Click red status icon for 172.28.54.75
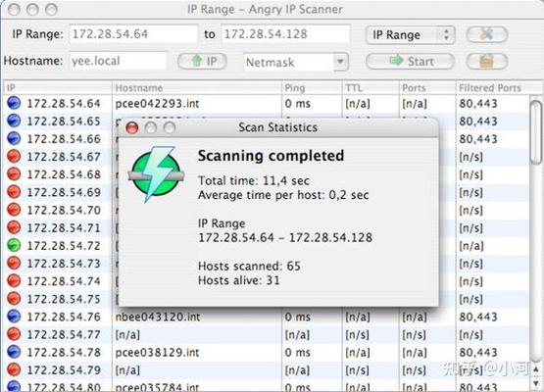The width and height of the screenshot is (544, 392). [x=14, y=298]
